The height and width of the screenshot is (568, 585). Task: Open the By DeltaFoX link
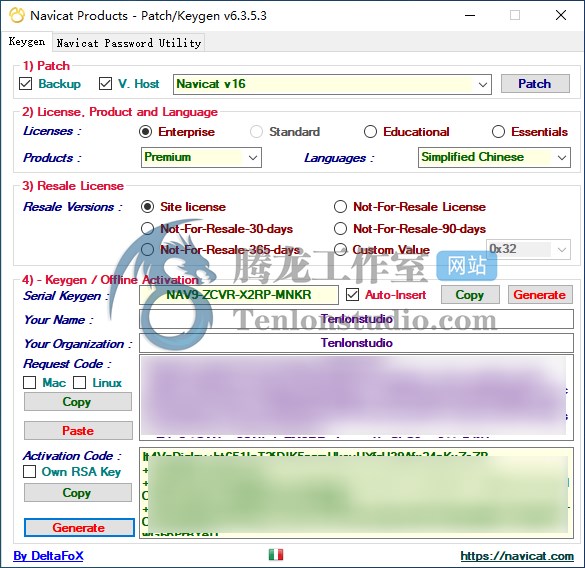[x=49, y=556]
